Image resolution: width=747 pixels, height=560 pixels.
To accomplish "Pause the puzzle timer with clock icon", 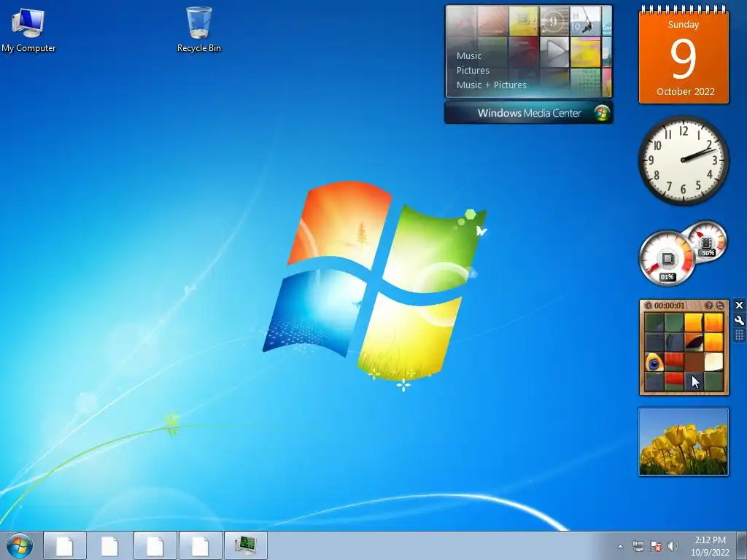I will pyautogui.click(x=648, y=306).
